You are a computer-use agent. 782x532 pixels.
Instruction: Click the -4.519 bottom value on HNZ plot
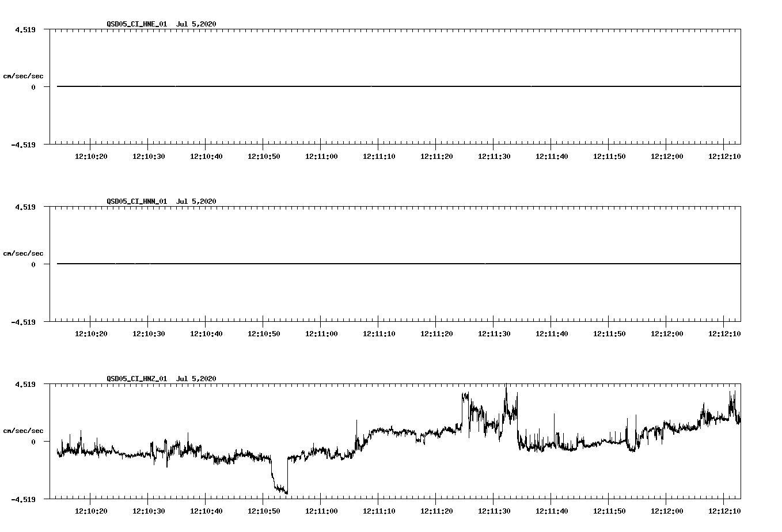(x=23, y=499)
